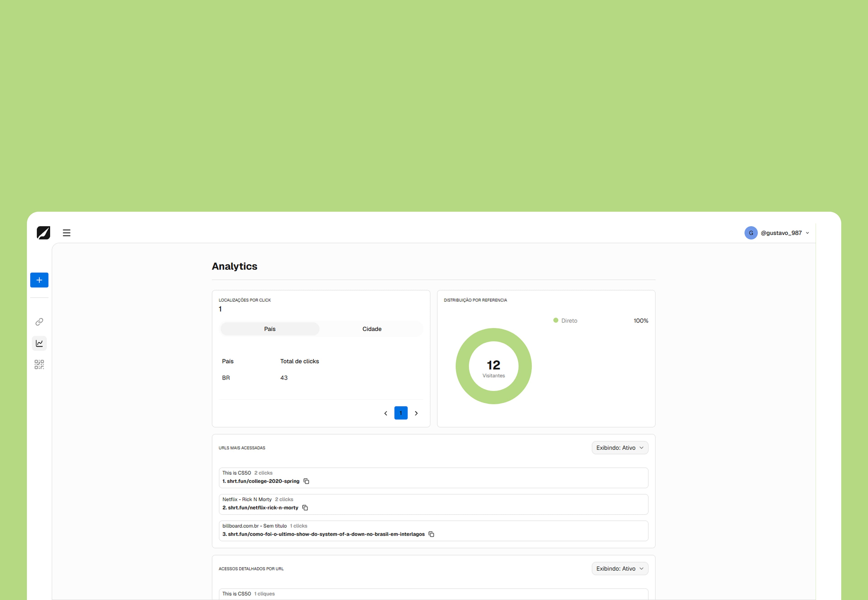This screenshot has width=868, height=600.
Task: Click the feather logo icon
Action: click(43, 233)
